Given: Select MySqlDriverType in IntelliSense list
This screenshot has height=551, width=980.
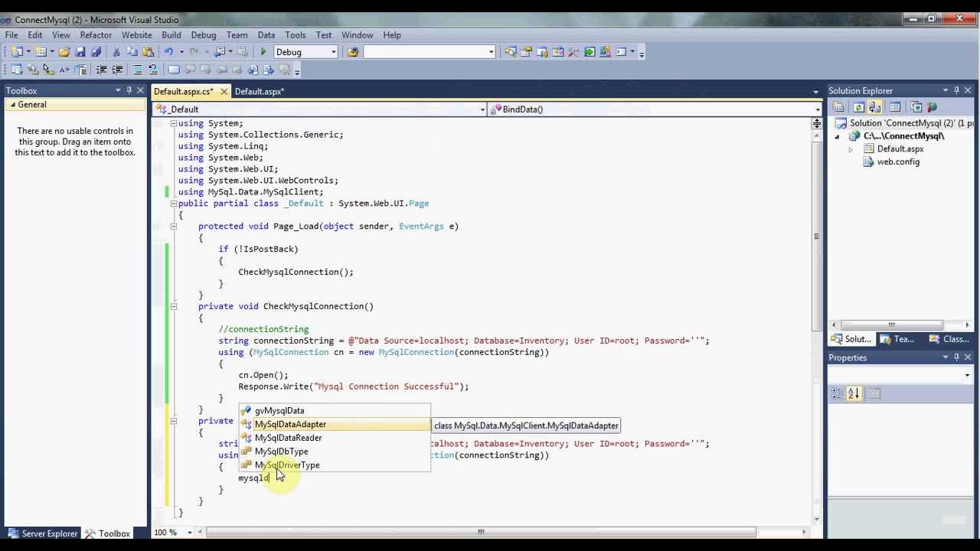Looking at the screenshot, I should [287, 465].
